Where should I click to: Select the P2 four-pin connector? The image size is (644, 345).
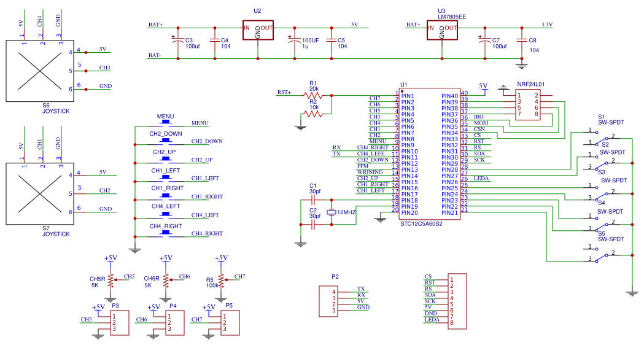tap(328, 301)
